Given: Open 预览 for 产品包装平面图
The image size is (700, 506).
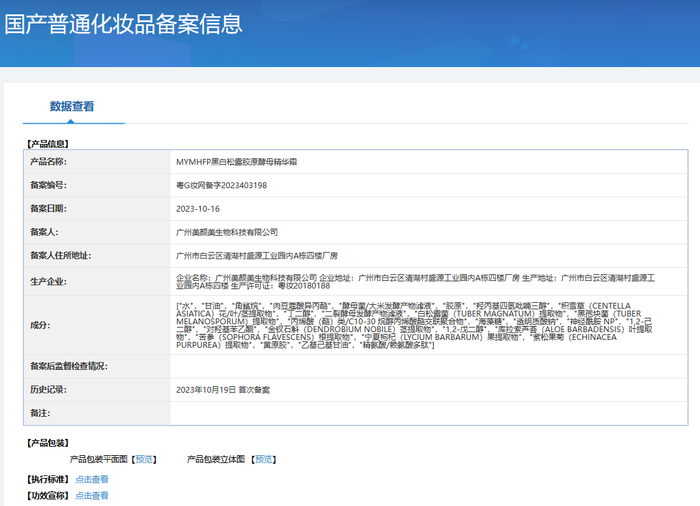Looking at the screenshot, I should coord(145,459).
